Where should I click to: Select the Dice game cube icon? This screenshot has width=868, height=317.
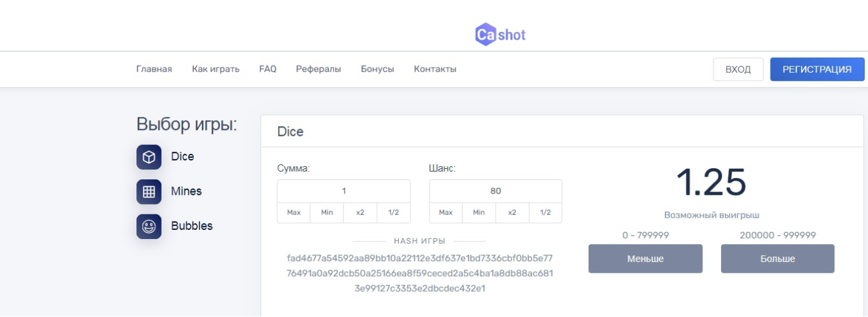pos(149,157)
